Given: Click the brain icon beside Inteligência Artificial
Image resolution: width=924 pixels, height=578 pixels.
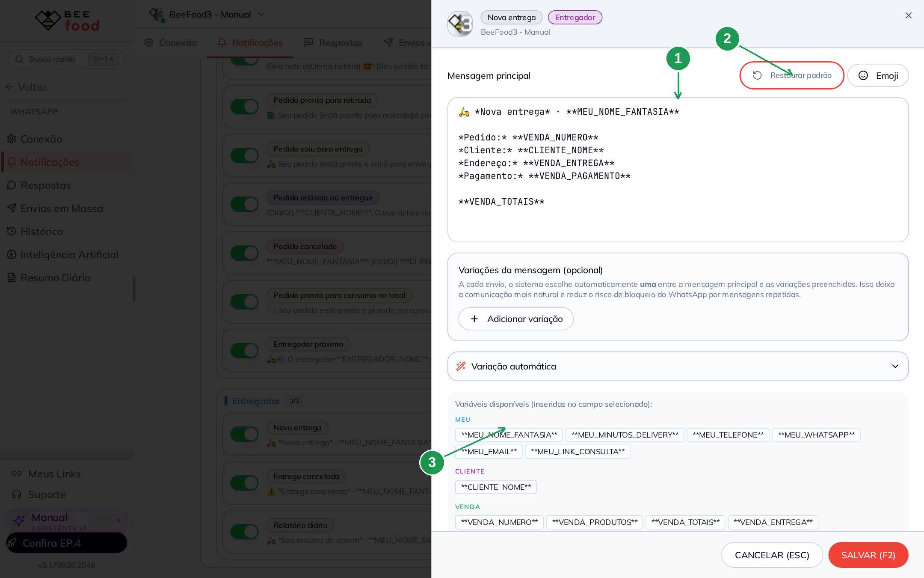Looking at the screenshot, I should pyautogui.click(x=12, y=254).
